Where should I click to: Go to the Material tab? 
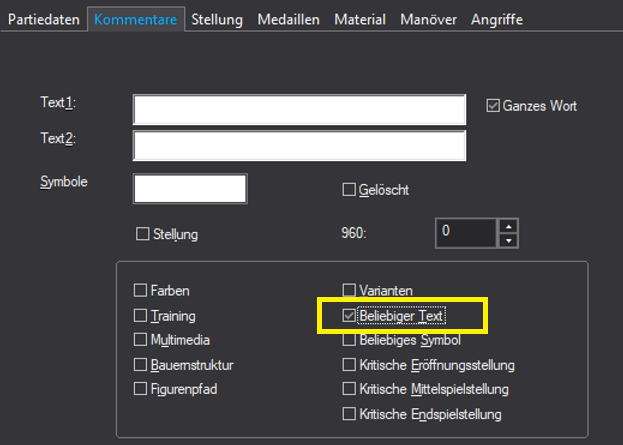(x=360, y=19)
